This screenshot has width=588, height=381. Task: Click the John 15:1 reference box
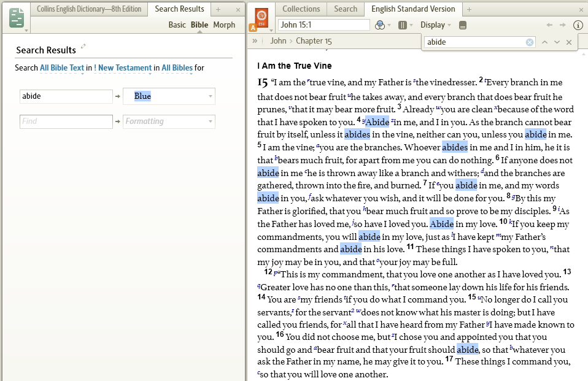click(x=324, y=25)
